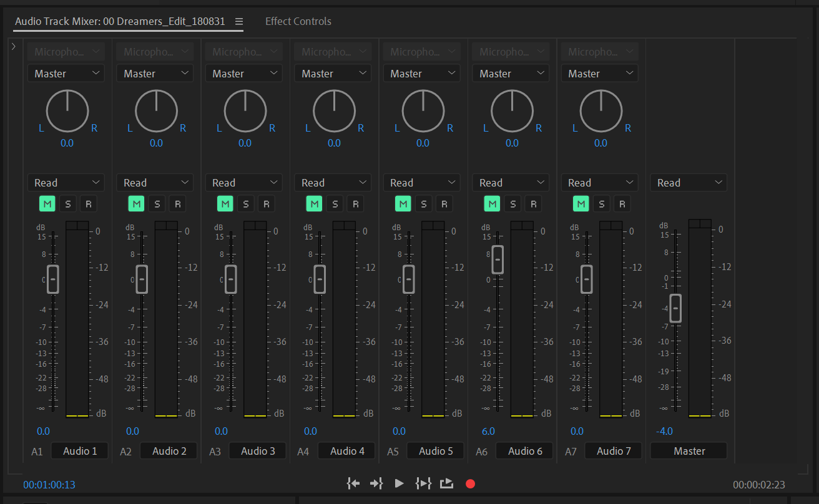Solo the Audio 6 track
This screenshot has width=819, height=504.
pos(513,203)
